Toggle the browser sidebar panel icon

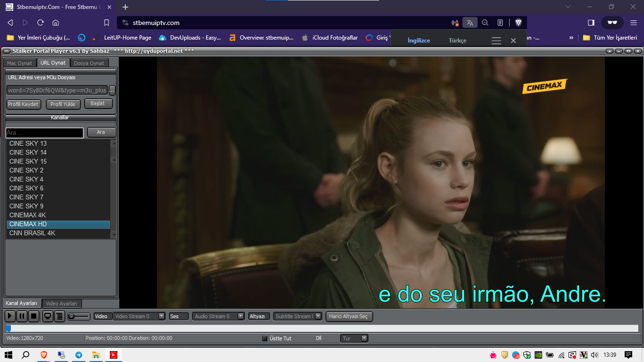tap(591, 23)
